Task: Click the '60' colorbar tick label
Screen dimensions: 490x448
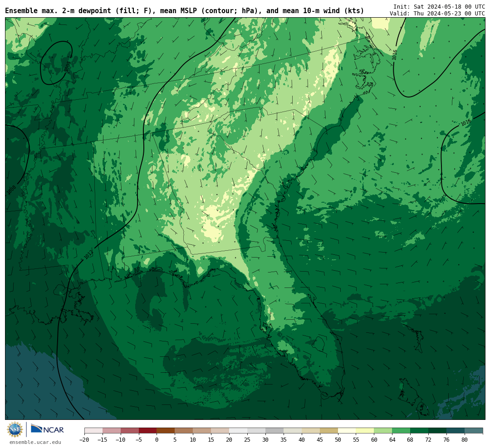Action: (x=374, y=440)
